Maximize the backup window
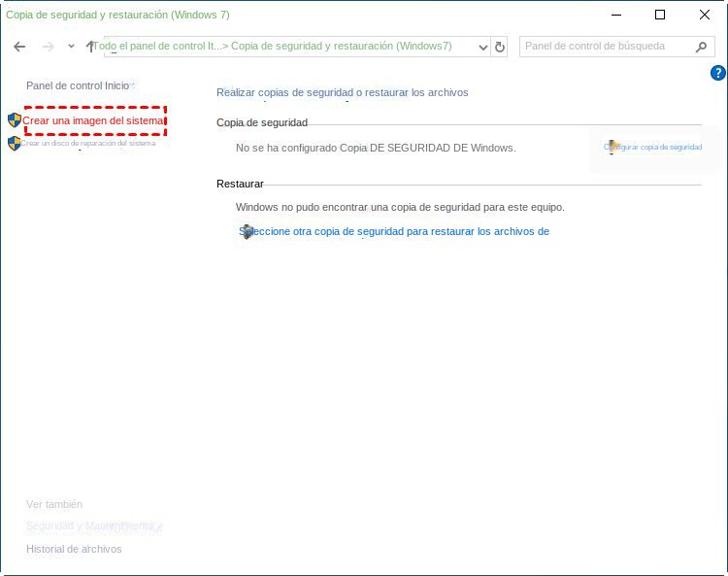Viewport: 728px width, 576px height. [x=660, y=15]
